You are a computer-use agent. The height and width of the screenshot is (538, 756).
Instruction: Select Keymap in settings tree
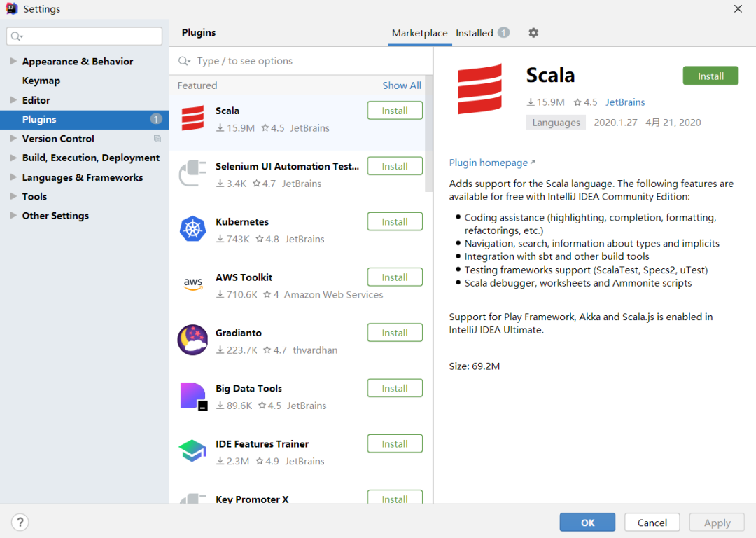(x=41, y=81)
